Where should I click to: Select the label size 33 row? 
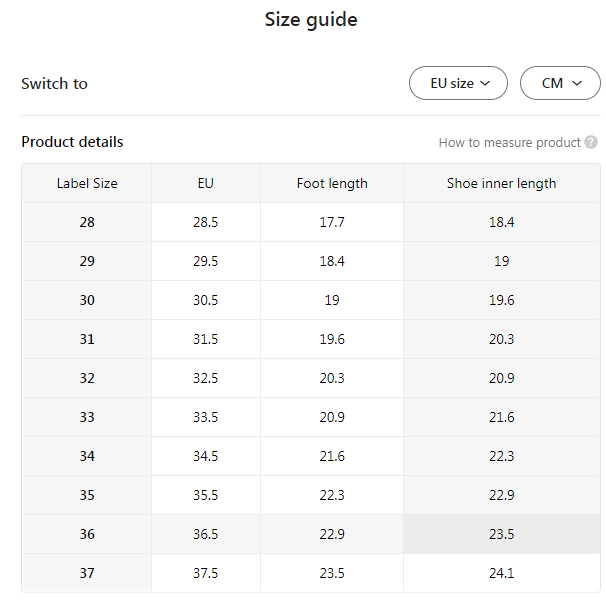tap(87, 417)
